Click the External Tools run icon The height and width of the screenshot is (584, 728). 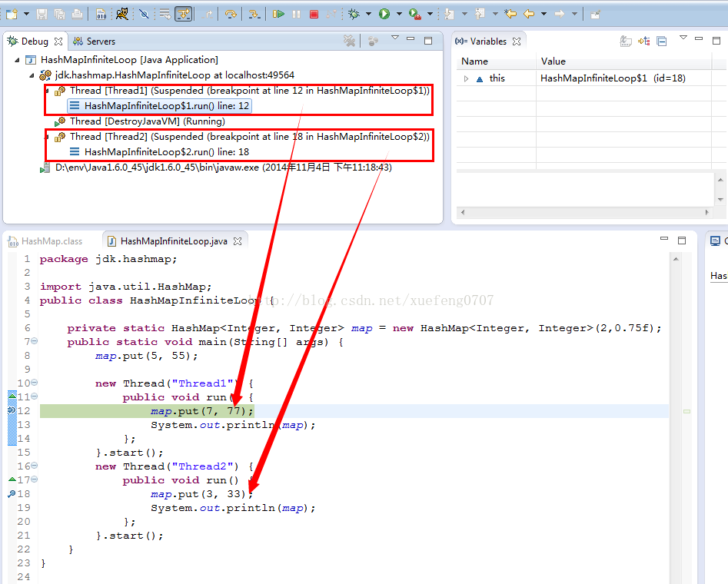[x=414, y=15]
